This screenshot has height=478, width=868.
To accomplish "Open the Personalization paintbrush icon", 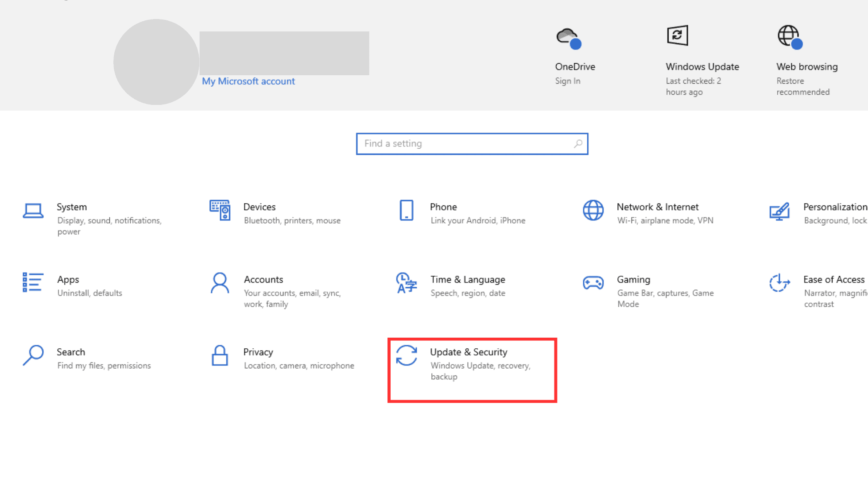I will pos(779,211).
